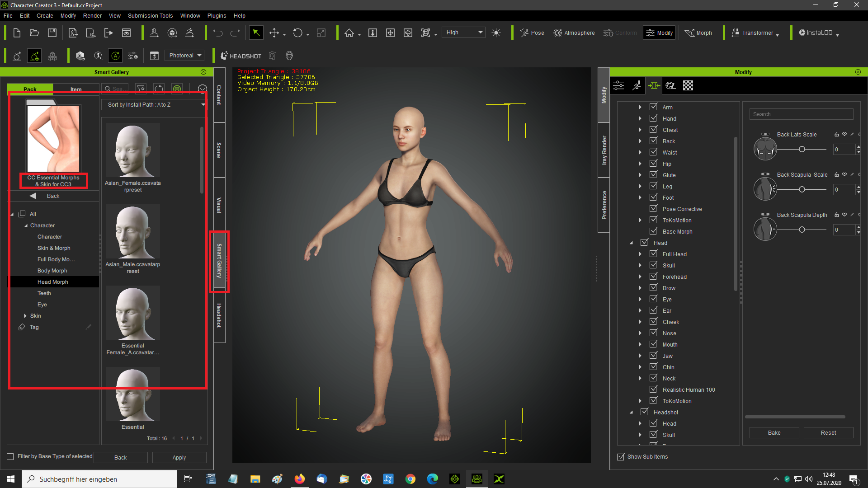Open the Iray Render side tab
The image size is (868, 488).
pos(604,150)
